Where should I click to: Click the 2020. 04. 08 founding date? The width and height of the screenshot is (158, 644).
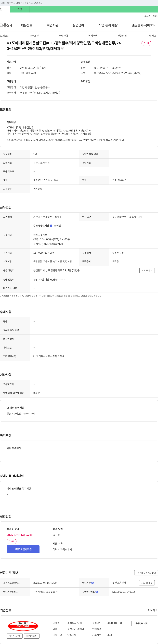tap(114, 623)
